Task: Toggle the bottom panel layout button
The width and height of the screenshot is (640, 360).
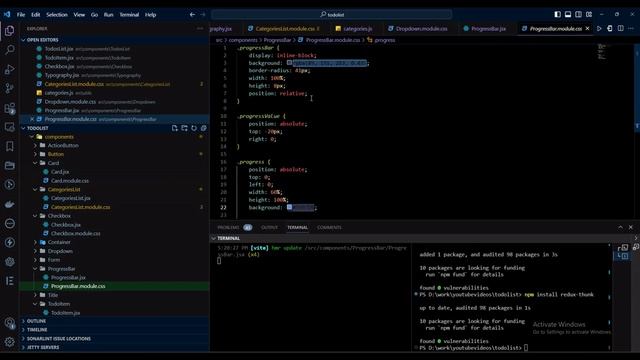Action: click(x=568, y=14)
